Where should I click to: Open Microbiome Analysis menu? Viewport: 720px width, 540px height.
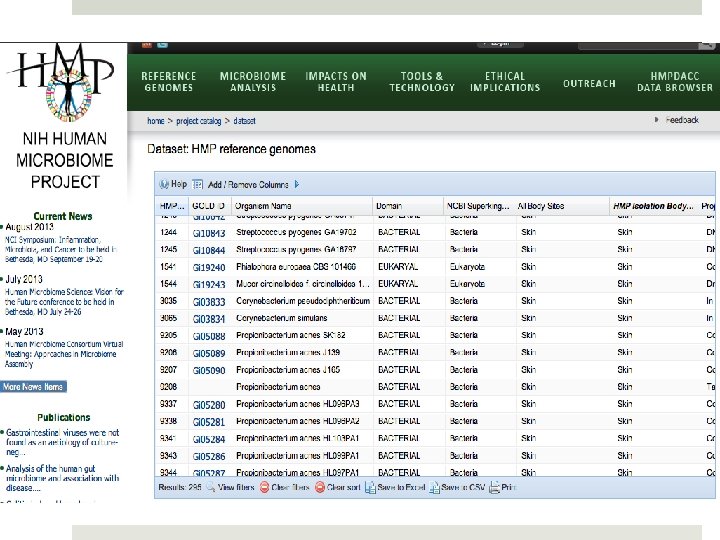253,82
